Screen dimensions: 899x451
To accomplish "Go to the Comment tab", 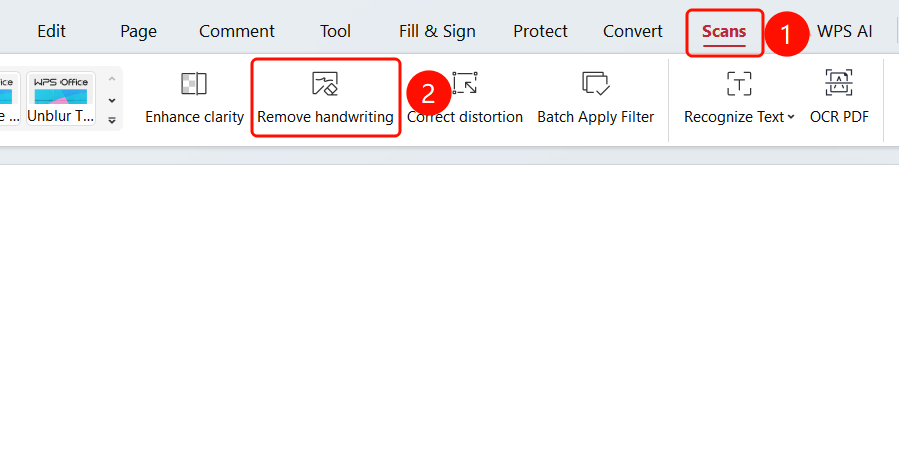I will [237, 31].
